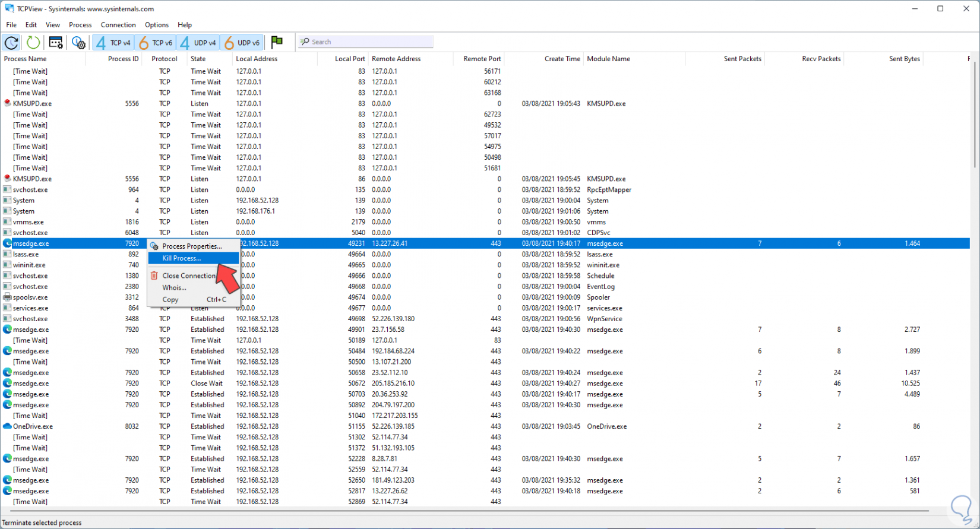Click the printer icon next to spoolsv.exe
This screenshot has height=529, width=980.
[x=7, y=297]
